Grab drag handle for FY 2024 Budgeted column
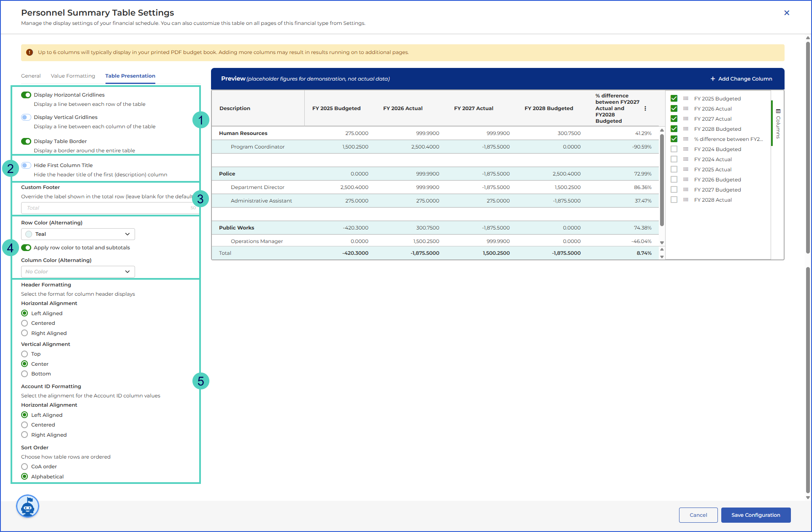This screenshot has height=532, width=812. pos(686,149)
